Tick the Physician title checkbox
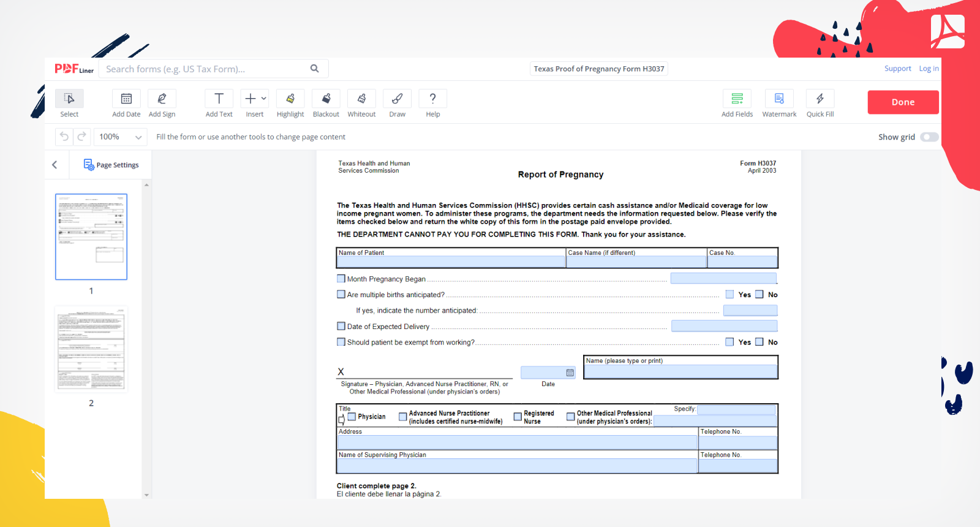 (x=352, y=417)
